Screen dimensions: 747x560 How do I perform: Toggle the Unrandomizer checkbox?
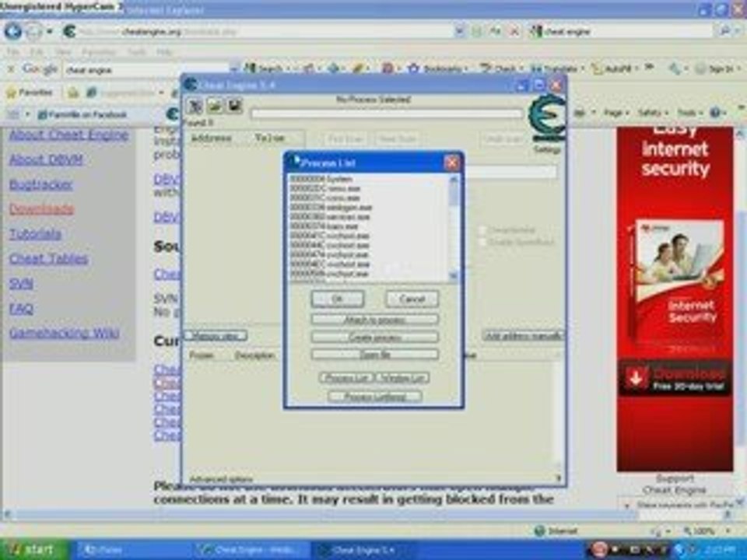pos(482,230)
